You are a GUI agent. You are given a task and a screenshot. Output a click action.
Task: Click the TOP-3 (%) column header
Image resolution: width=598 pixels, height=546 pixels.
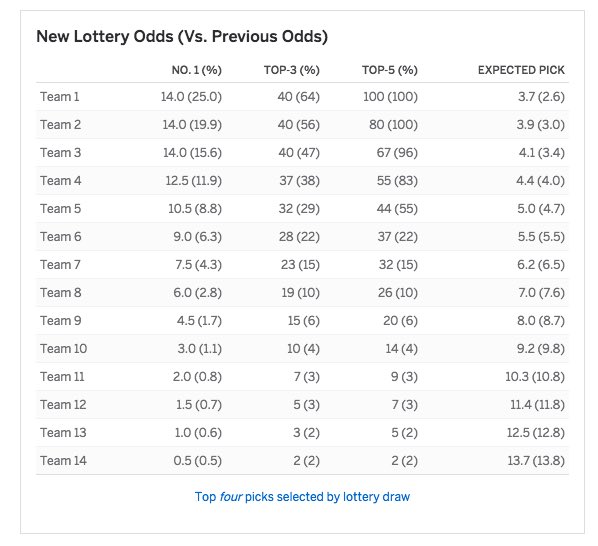292,70
